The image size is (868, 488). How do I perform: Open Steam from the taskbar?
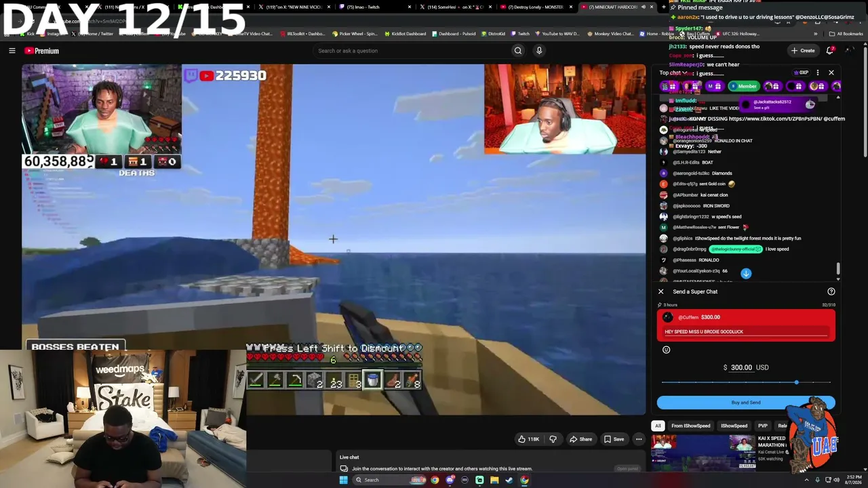pyautogui.click(x=509, y=480)
